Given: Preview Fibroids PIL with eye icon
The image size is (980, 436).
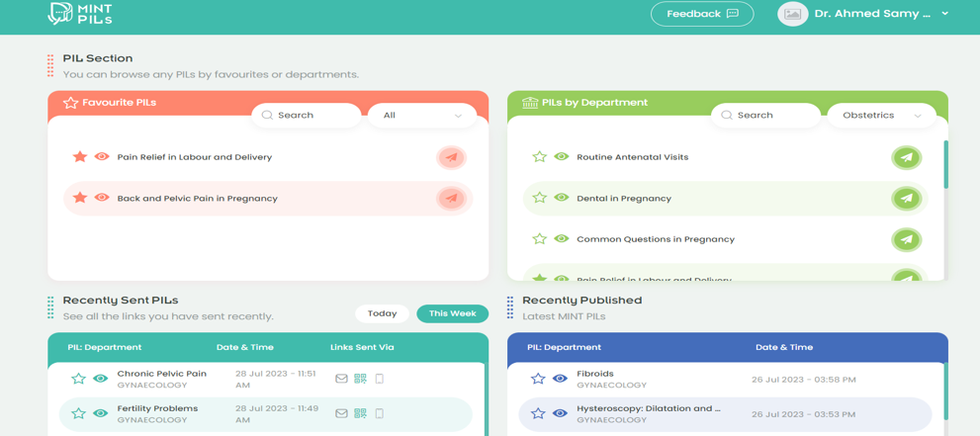Looking at the screenshot, I should (560, 379).
